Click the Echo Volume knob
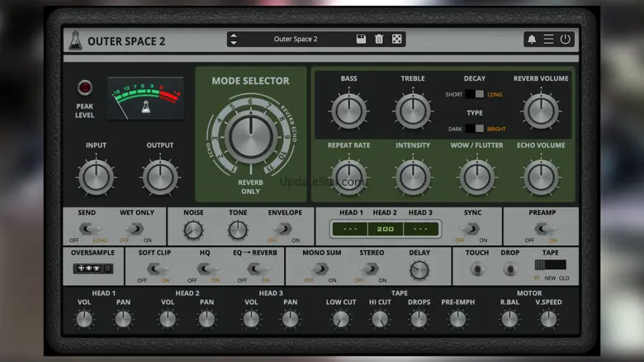The image size is (644, 362). [541, 177]
